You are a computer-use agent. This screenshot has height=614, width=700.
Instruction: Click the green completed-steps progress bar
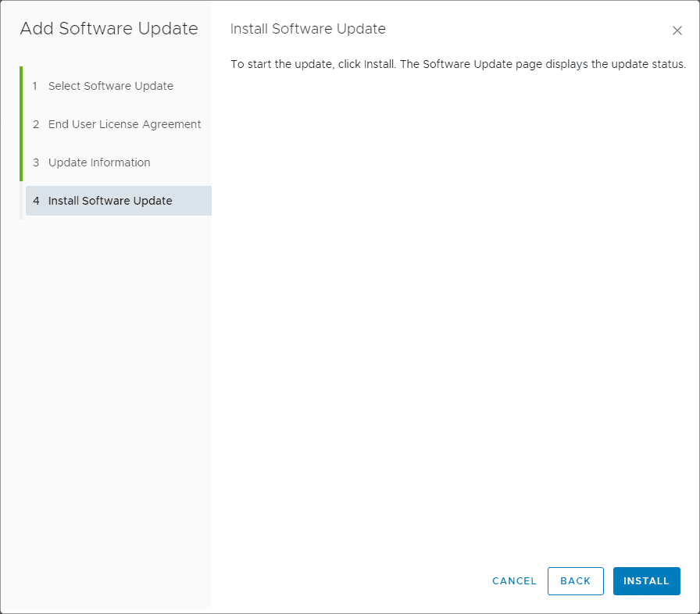[21, 123]
